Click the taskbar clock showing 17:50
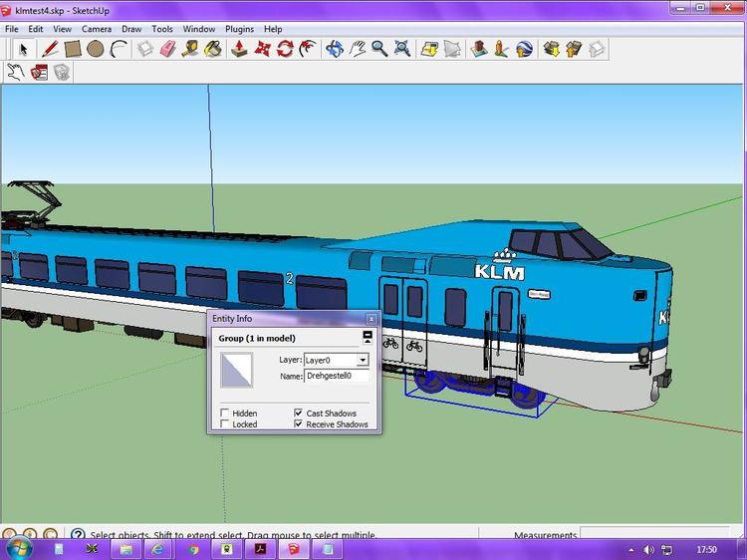747x560 pixels. (x=706, y=549)
